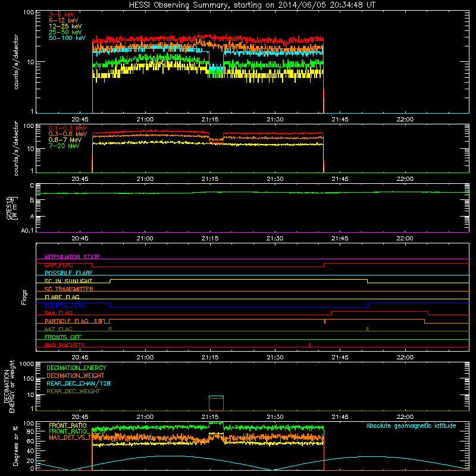The width and height of the screenshot is (476, 476).
Task: Select the 12-25 keV legend label
Action: coord(65,26)
